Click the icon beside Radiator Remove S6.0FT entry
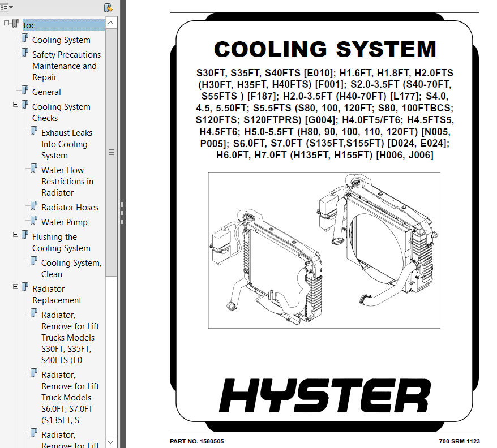 click(34, 373)
